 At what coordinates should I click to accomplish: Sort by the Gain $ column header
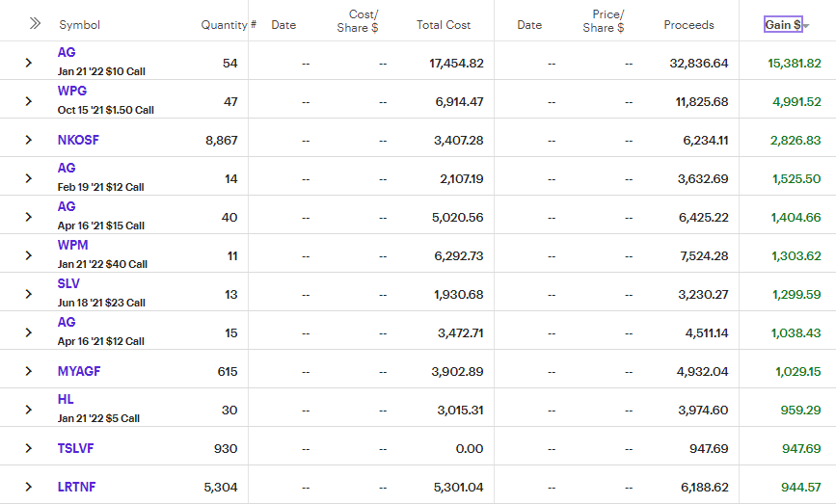click(782, 24)
